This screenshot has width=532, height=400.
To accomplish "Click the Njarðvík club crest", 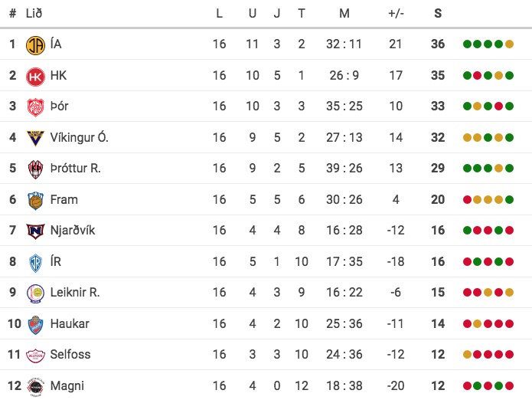I will point(35,231).
